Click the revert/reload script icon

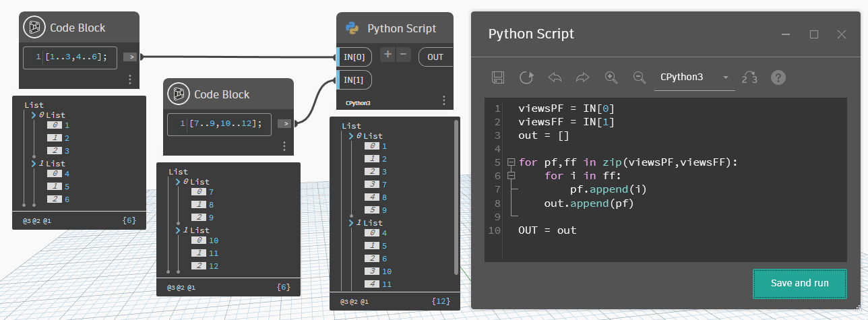526,77
